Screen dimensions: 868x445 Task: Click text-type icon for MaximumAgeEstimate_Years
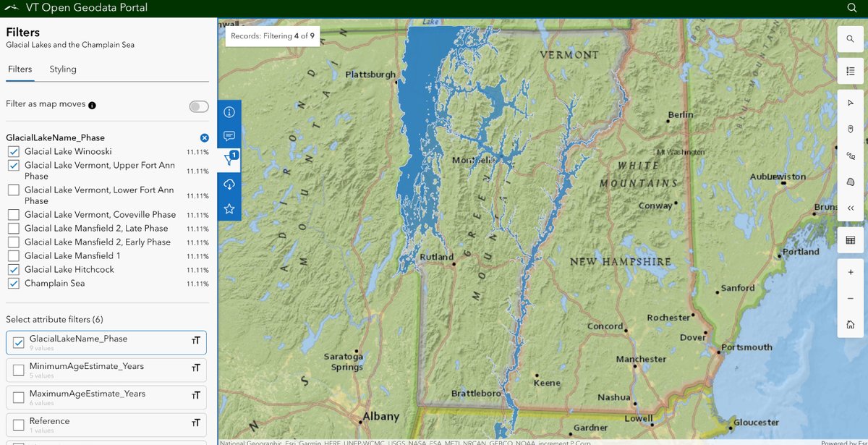195,396
